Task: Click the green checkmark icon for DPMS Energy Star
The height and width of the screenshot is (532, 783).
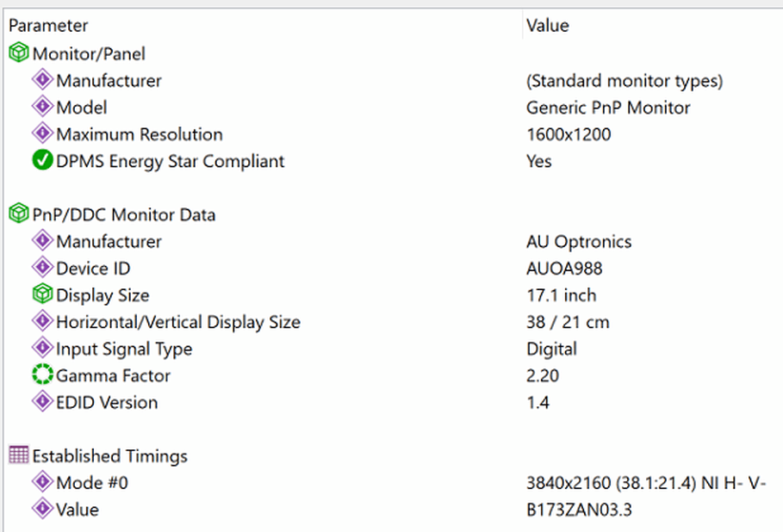Action: [x=42, y=160]
